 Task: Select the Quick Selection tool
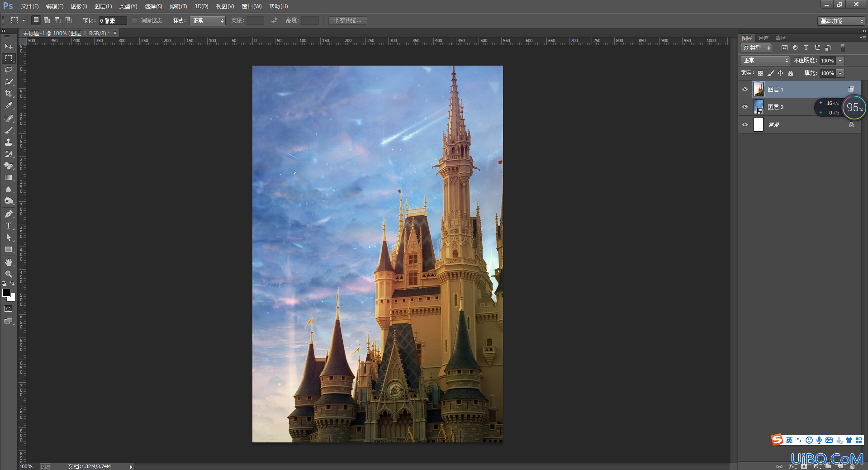point(9,82)
